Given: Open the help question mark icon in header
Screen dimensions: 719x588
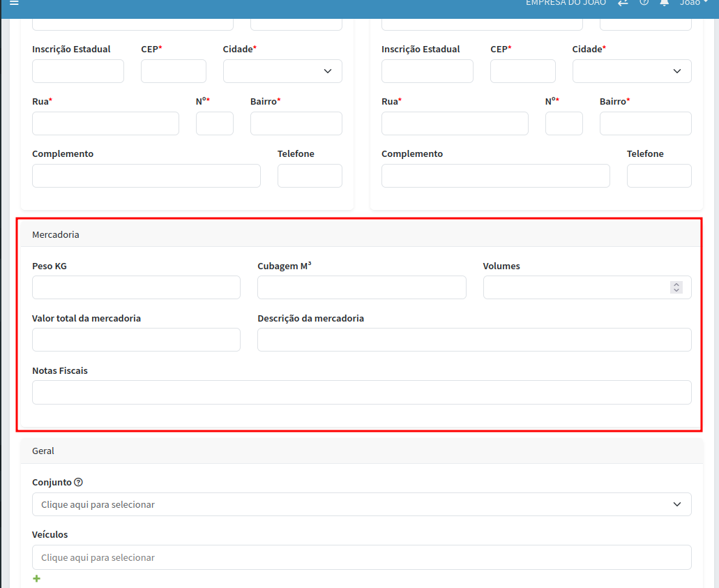Looking at the screenshot, I should 644,3.
